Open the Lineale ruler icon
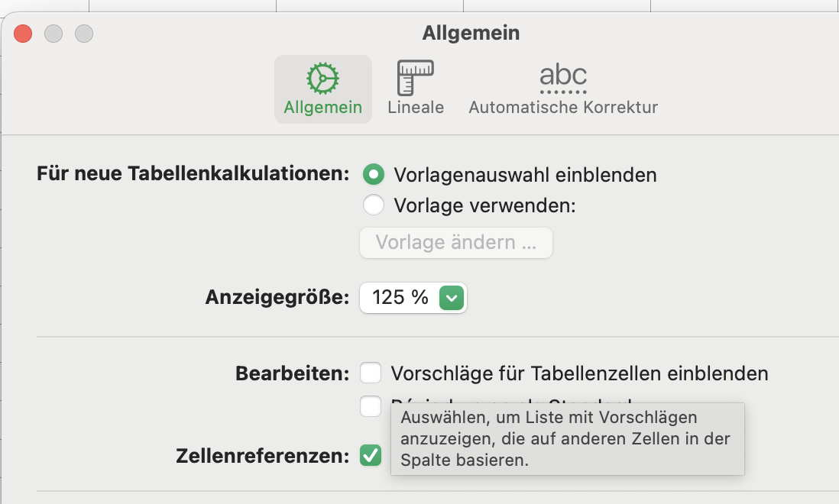Screen dimensions: 839x504 [415, 78]
